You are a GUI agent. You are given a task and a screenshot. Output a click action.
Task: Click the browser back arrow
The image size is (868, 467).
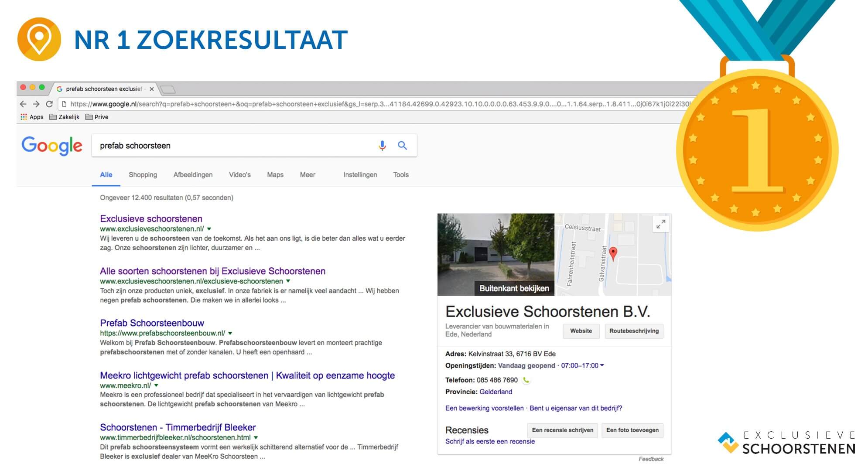pos(23,104)
